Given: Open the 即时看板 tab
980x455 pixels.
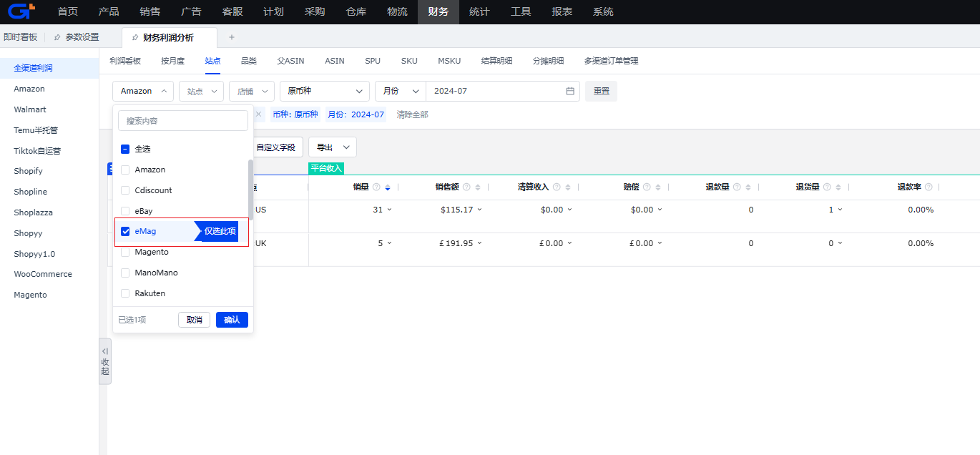Looking at the screenshot, I should point(21,37).
